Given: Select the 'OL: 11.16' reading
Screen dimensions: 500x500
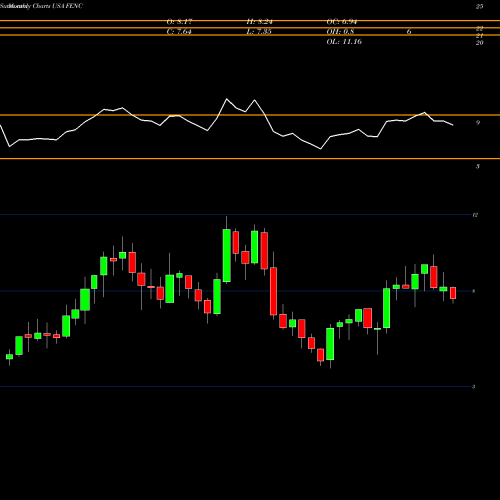Looking at the screenshot, I should pyautogui.click(x=344, y=42).
